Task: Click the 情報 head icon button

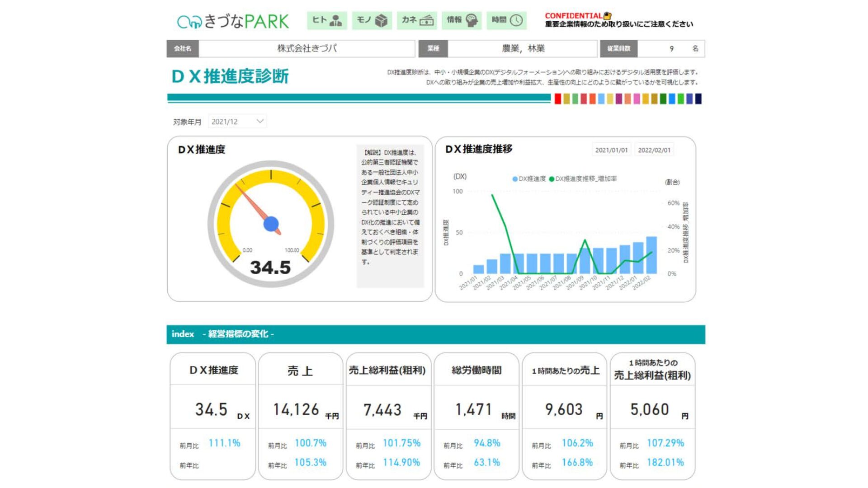Action: pos(462,20)
